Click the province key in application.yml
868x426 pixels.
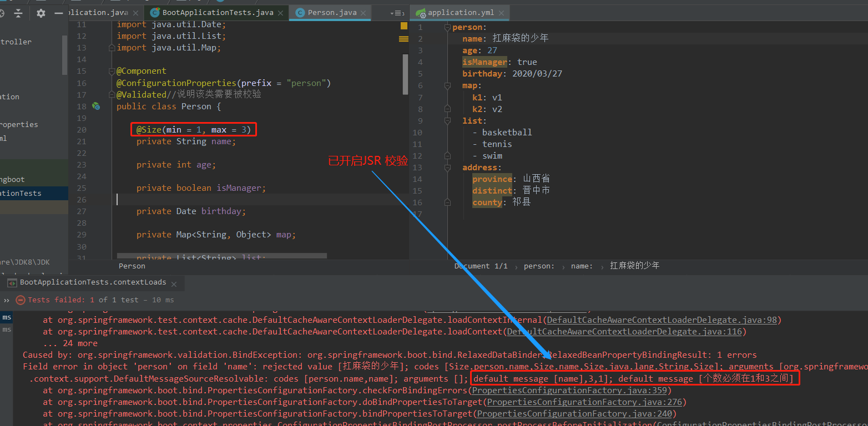[492, 179]
